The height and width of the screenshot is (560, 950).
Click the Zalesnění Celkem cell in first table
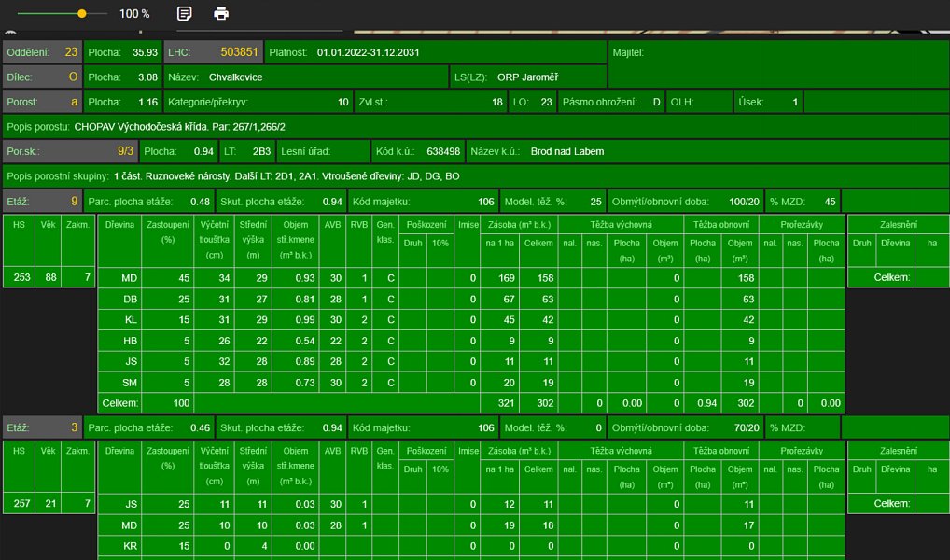(x=892, y=277)
